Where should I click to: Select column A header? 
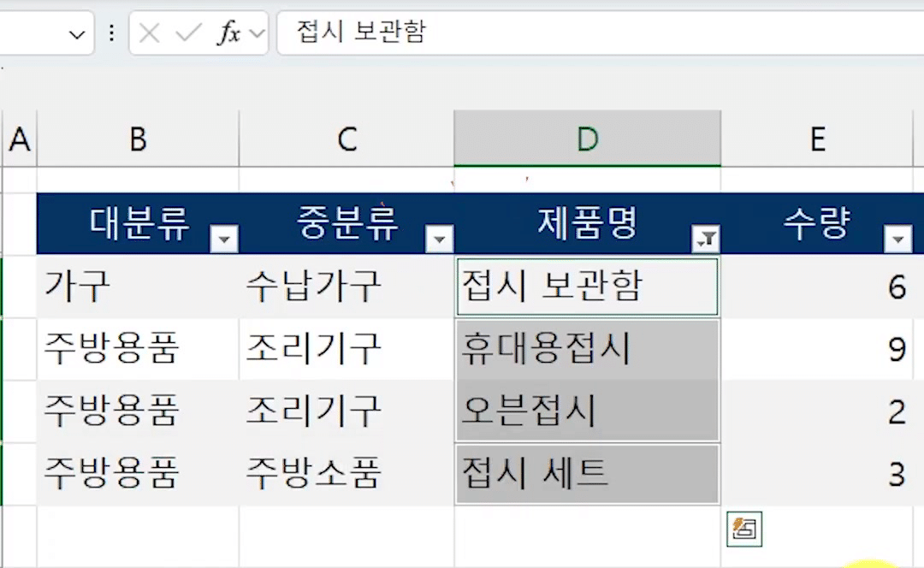tap(20, 139)
